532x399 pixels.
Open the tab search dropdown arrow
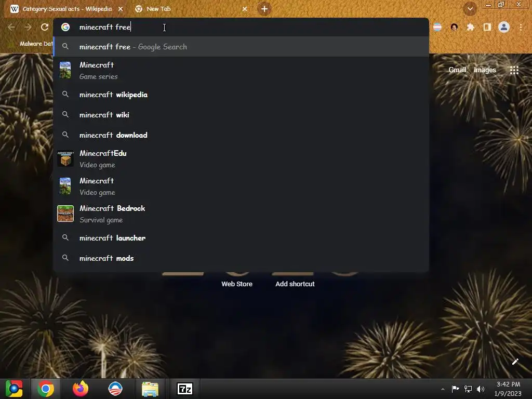470,9
